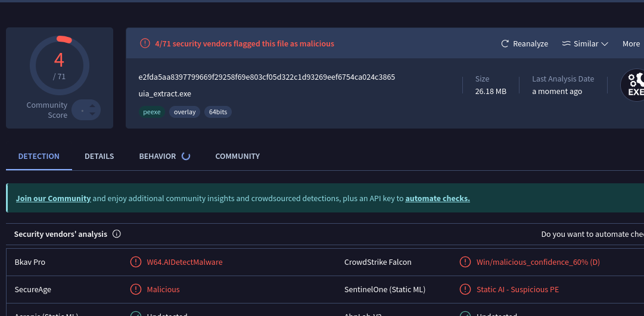Click the Bkav Pro vendor name
Screen dimensions: 644x316
pos(30,262)
